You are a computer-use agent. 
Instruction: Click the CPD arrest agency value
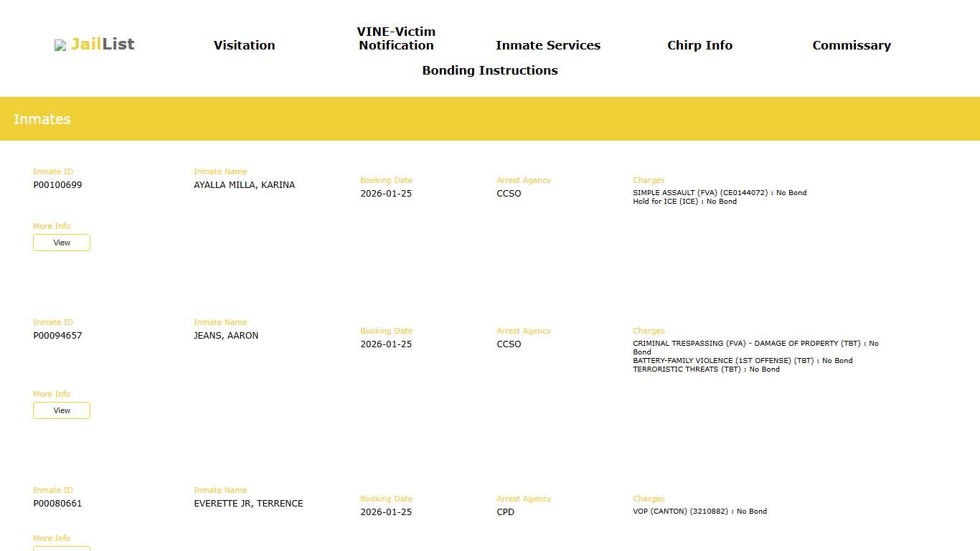pos(505,512)
